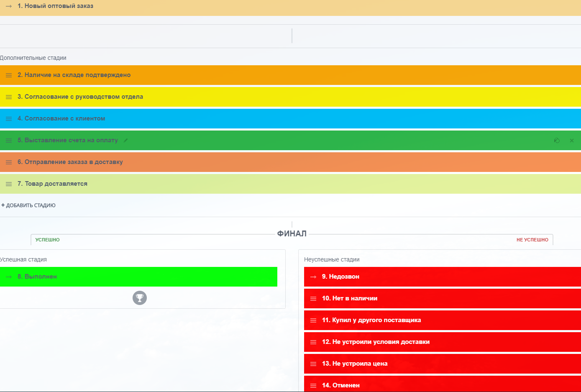Click drag handle of stage 10 Нет в наличии
581x392 pixels.
point(313,299)
